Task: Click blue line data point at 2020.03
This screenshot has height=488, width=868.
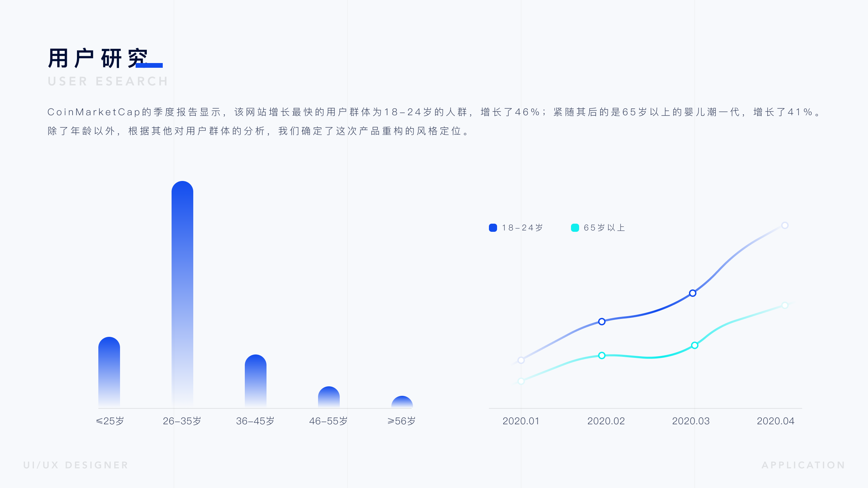Action: click(x=693, y=293)
